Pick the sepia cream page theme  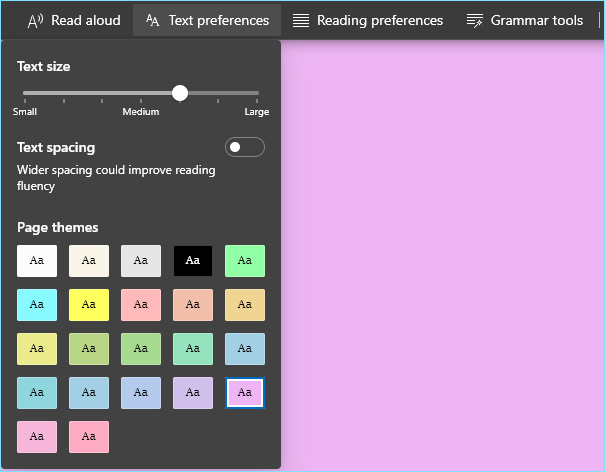coord(89,261)
